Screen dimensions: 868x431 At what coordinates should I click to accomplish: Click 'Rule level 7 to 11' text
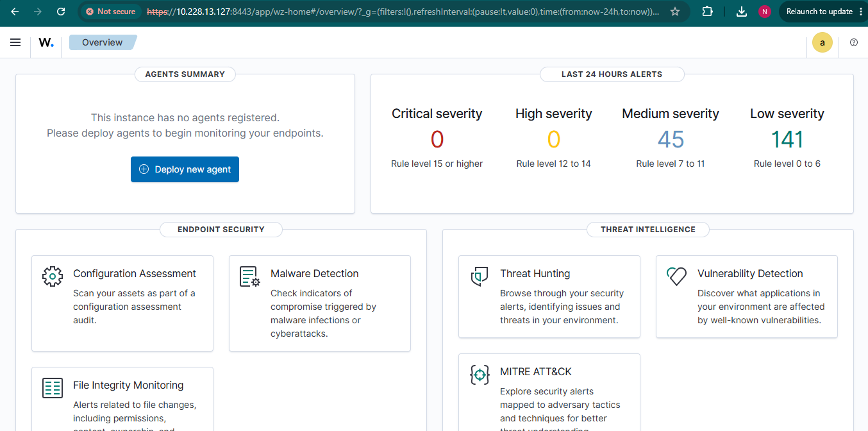[x=671, y=164]
